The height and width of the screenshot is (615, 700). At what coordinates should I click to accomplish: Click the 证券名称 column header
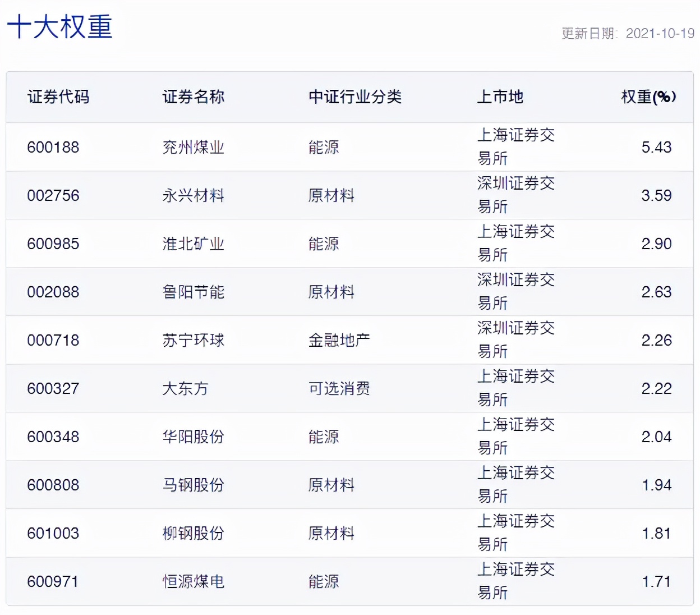pyautogui.click(x=193, y=97)
